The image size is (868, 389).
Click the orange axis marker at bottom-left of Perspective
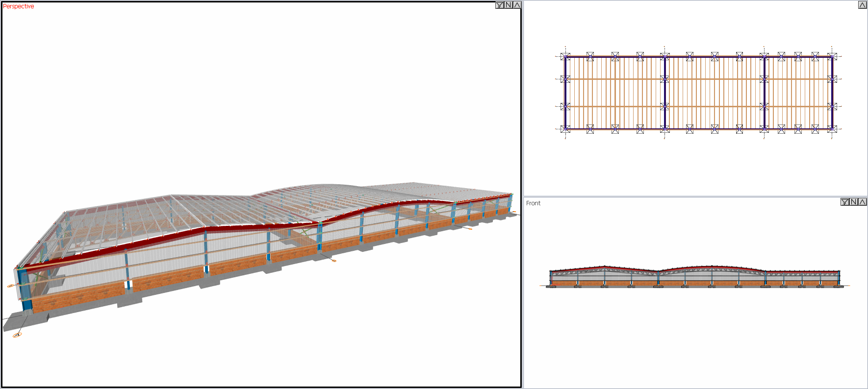point(17,335)
